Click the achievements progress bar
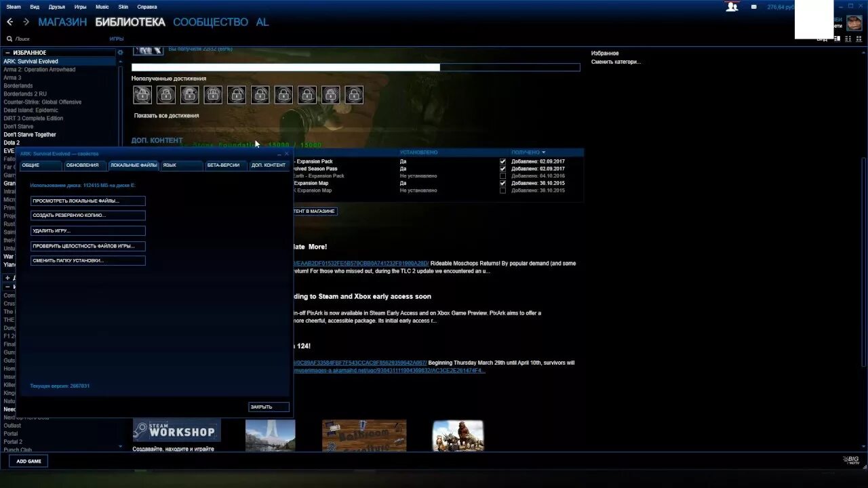 (x=355, y=68)
